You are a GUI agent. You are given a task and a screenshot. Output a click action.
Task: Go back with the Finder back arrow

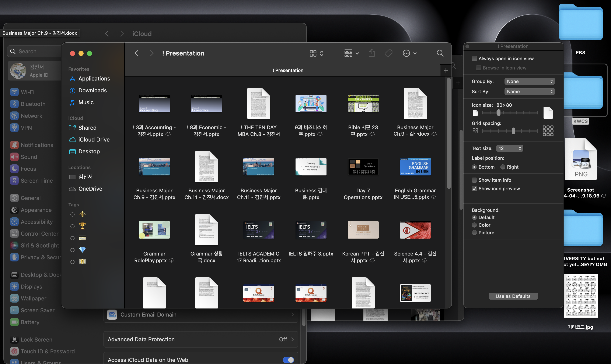[137, 53]
